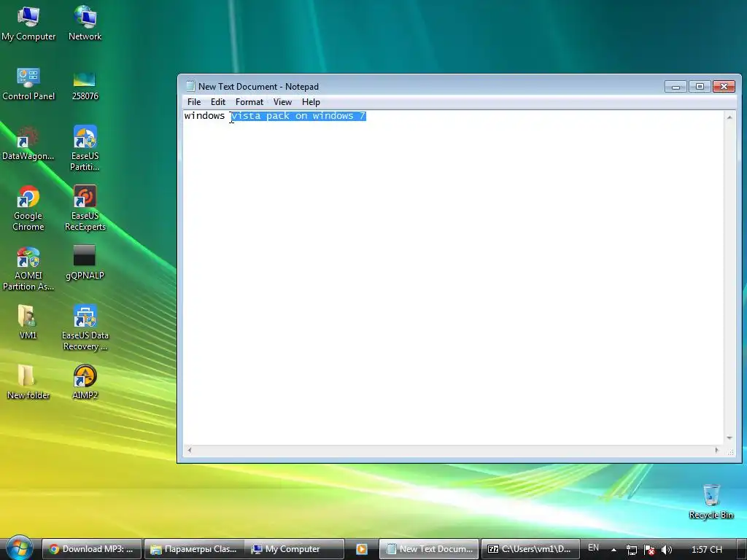
Task: Open the Edit menu in Notepad
Action: click(217, 102)
